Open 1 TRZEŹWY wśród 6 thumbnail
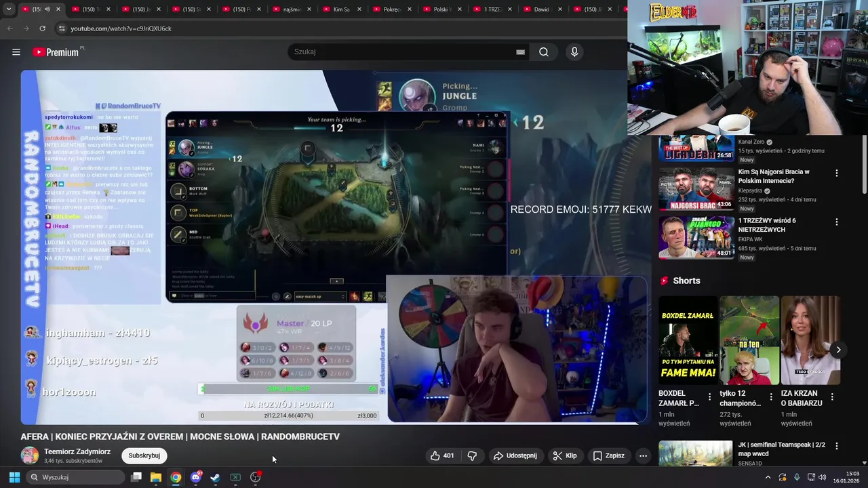The width and height of the screenshot is (868, 488). [696, 238]
